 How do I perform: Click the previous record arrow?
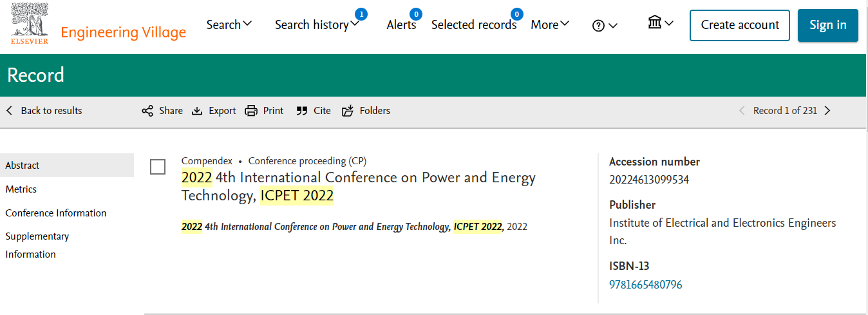(x=742, y=111)
